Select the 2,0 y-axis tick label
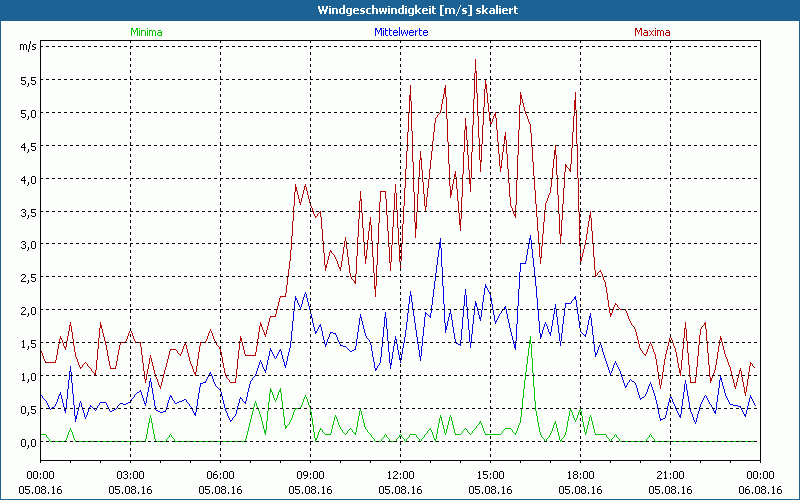 27,310
